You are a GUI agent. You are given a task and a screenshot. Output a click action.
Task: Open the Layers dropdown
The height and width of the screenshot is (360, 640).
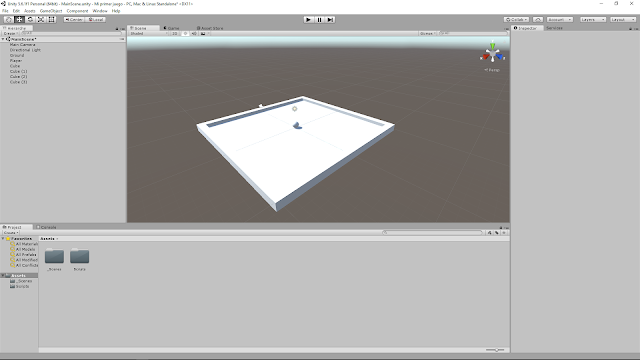[593, 20]
